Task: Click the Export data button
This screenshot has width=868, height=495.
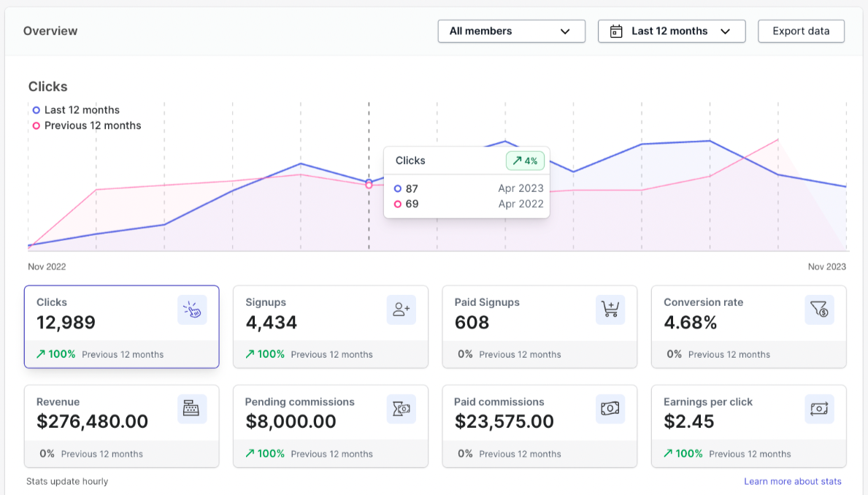Action: (801, 31)
